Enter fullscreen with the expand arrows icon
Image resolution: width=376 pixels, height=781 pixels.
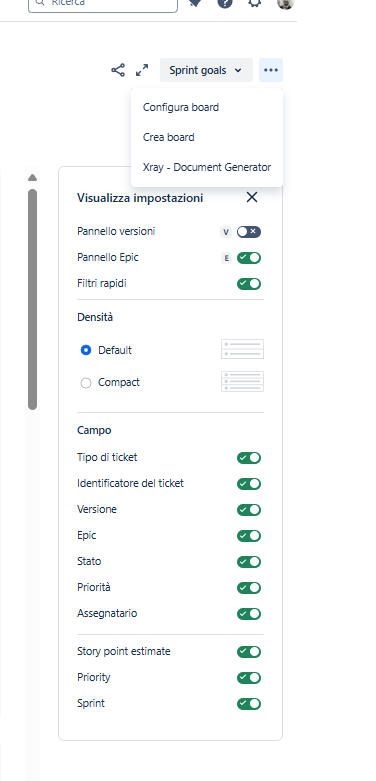tap(142, 70)
